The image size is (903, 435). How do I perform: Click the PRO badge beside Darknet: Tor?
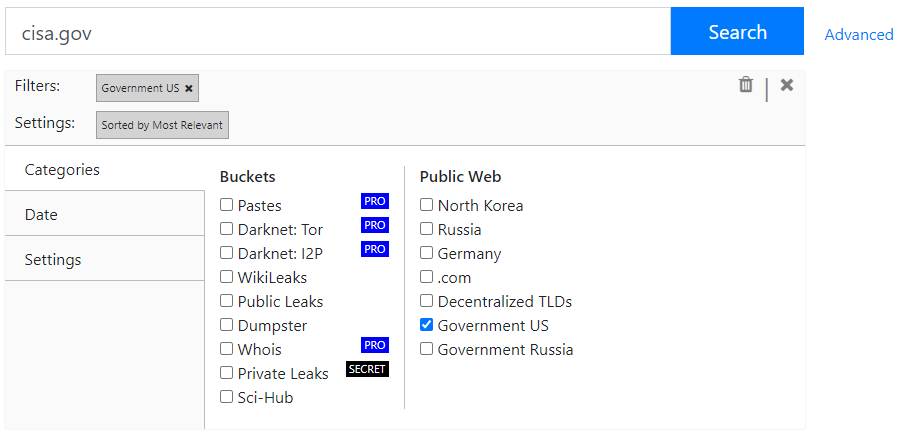click(375, 225)
